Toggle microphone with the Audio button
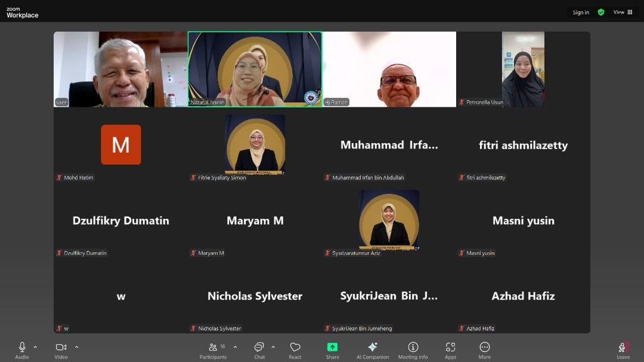Screen dimensions: 644x362 [x=22, y=350]
